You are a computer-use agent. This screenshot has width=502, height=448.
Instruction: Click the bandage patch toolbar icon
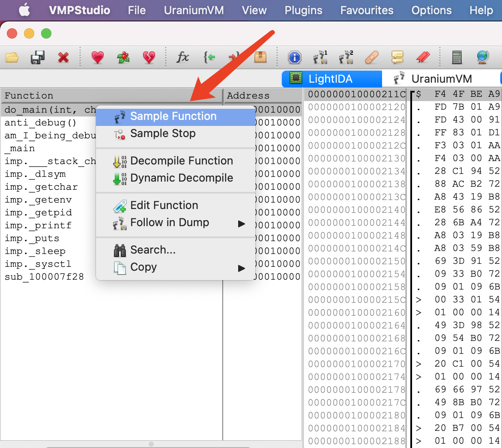(x=372, y=58)
